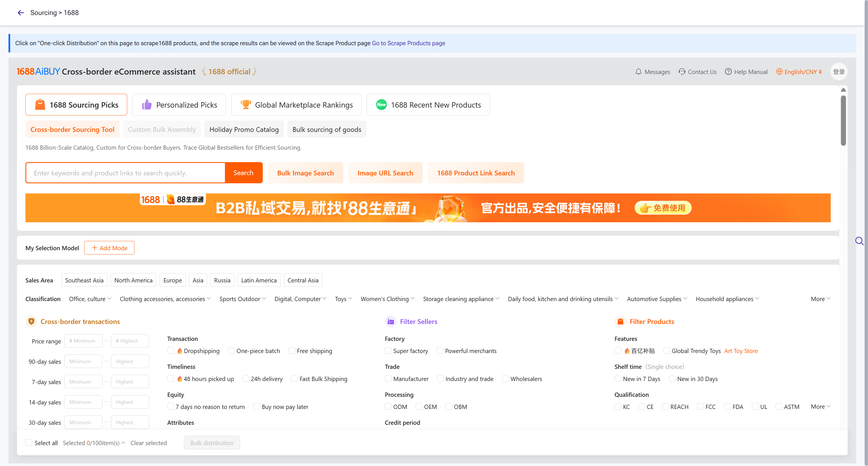Click Contact Us headset icon
This screenshot has height=466, width=868.
coord(682,72)
